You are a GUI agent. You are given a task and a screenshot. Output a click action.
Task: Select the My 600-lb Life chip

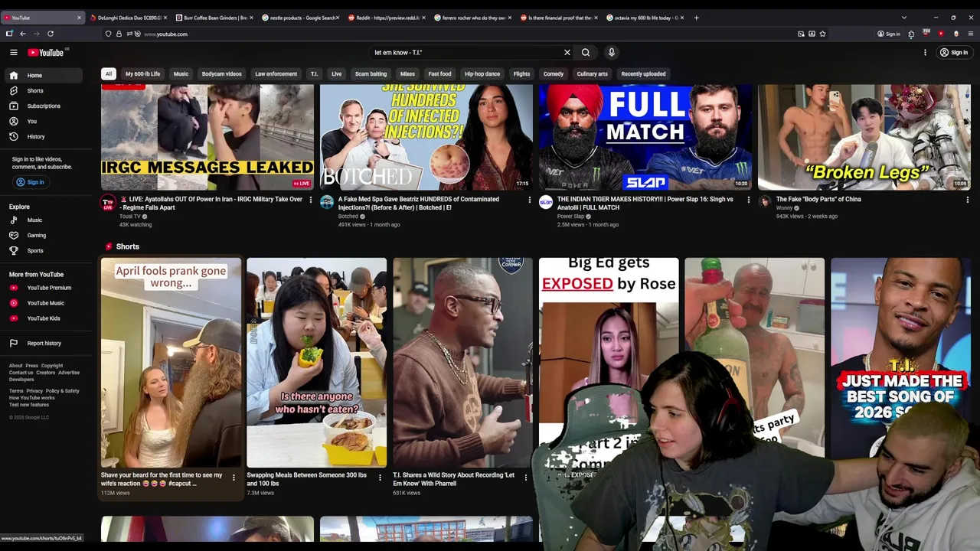[142, 74]
